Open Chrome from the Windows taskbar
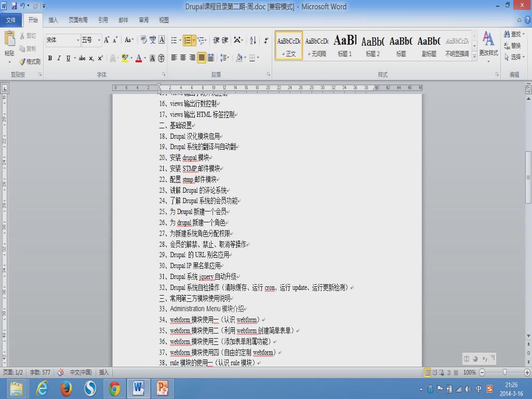This screenshot has height=399, width=532. coord(114,389)
